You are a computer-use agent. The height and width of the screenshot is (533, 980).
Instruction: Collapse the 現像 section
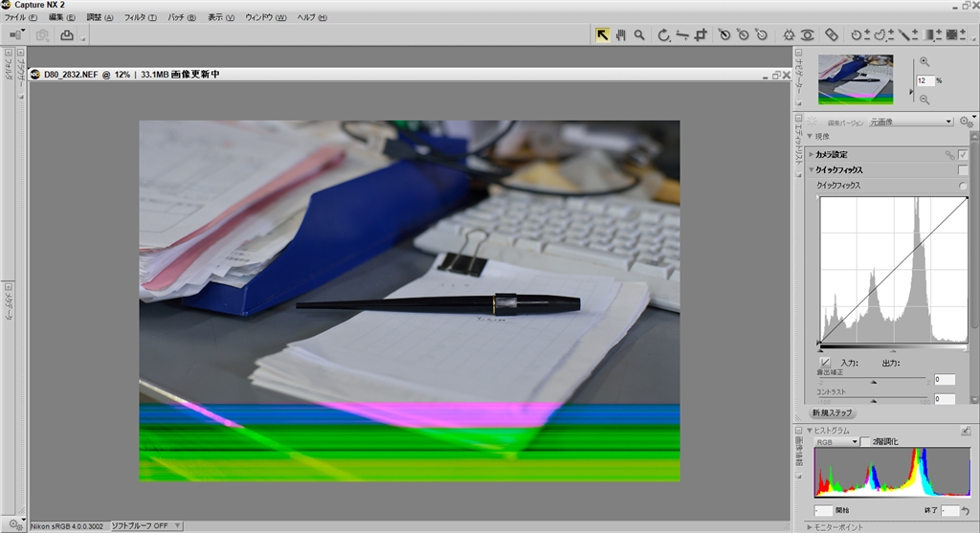(810, 136)
